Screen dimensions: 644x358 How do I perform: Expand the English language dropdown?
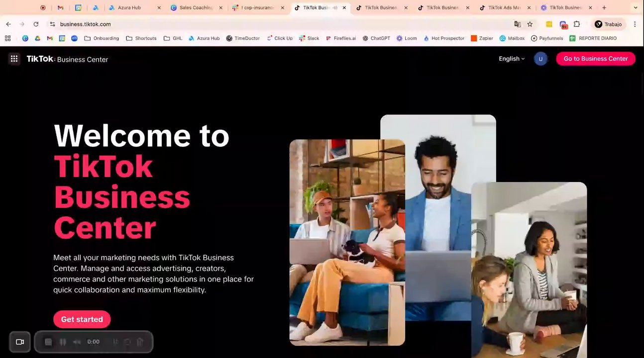click(x=512, y=59)
